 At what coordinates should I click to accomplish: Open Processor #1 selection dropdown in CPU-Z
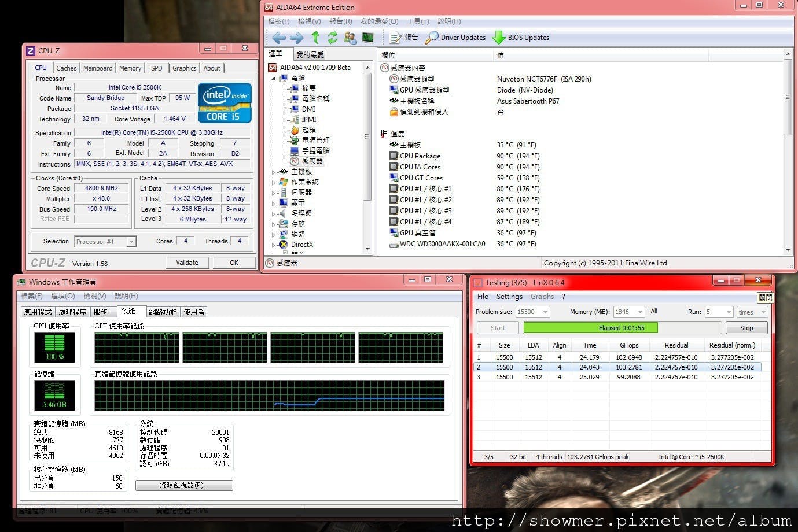click(x=105, y=242)
